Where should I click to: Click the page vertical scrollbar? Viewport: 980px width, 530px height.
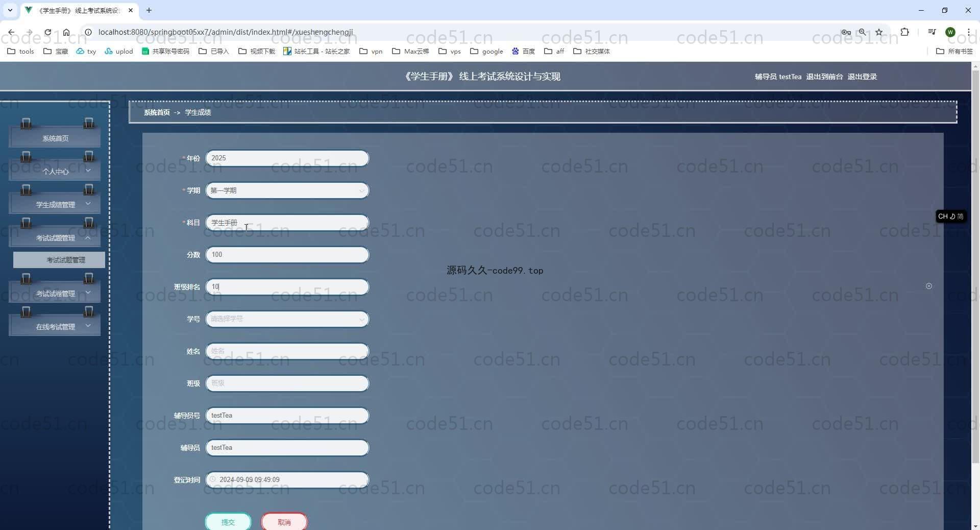[x=975, y=266]
